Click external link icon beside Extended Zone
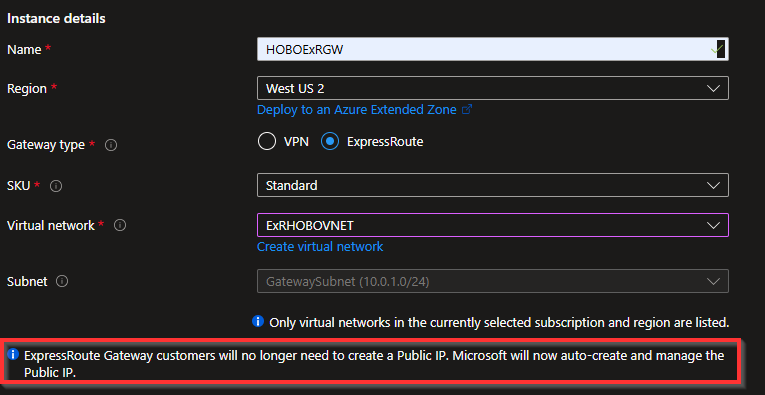This screenshot has width=765, height=395. [x=467, y=110]
